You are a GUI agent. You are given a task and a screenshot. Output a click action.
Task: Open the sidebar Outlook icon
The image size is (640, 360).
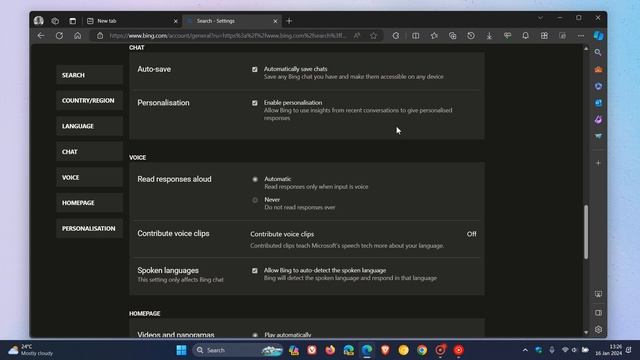[x=598, y=103]
